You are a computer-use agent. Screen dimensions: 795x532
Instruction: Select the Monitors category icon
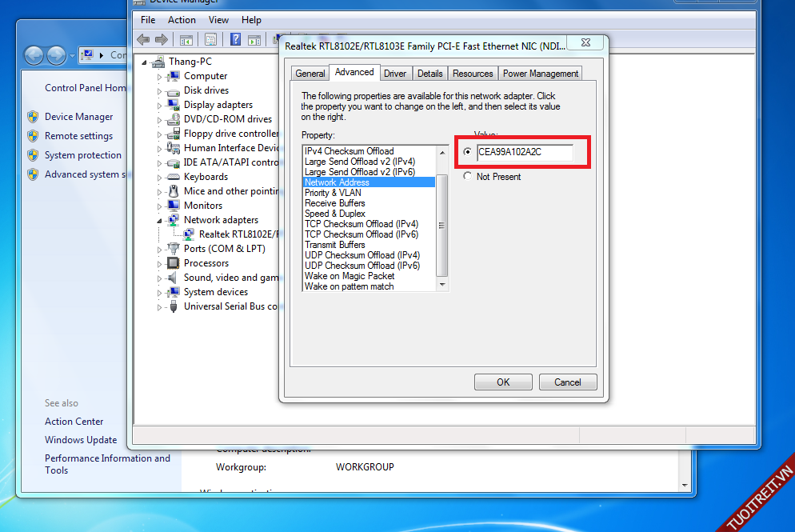click(x=174, y=206)
